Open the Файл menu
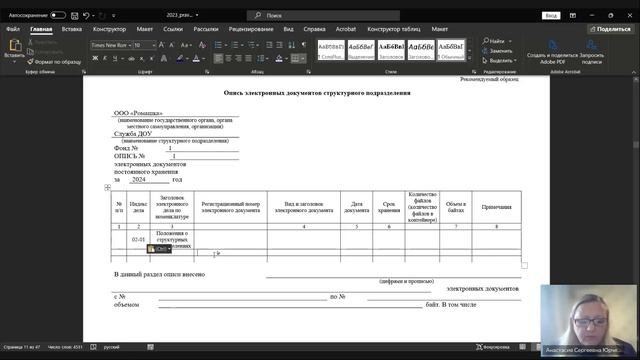640x360 pixels. (x=13, y=29)
